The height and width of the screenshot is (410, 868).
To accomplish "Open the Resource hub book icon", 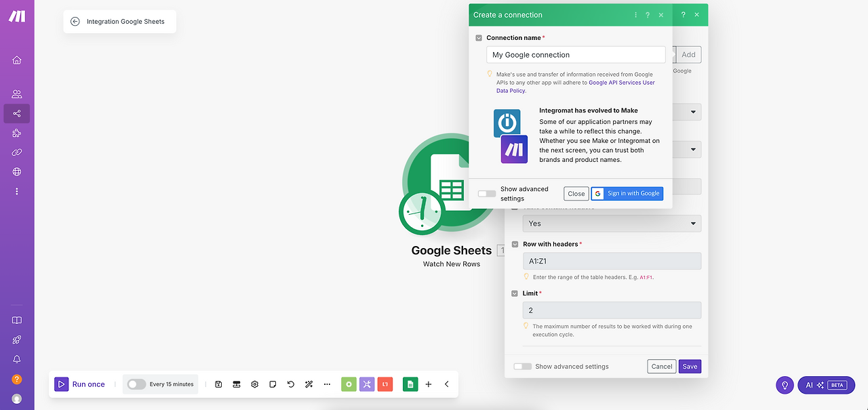I will point(17,321).
